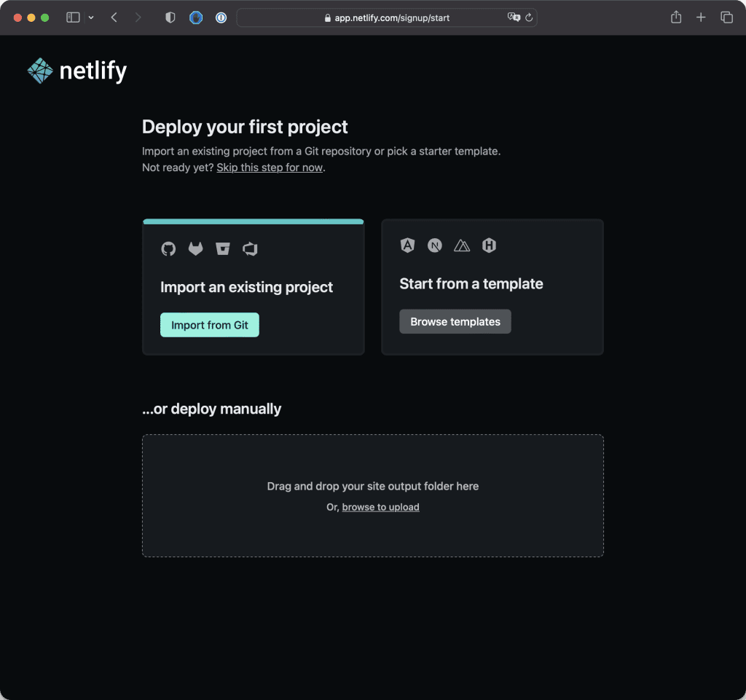Select the GitLab provider icon
This screenshot has width=746, height=700.
tap(195, 248)
